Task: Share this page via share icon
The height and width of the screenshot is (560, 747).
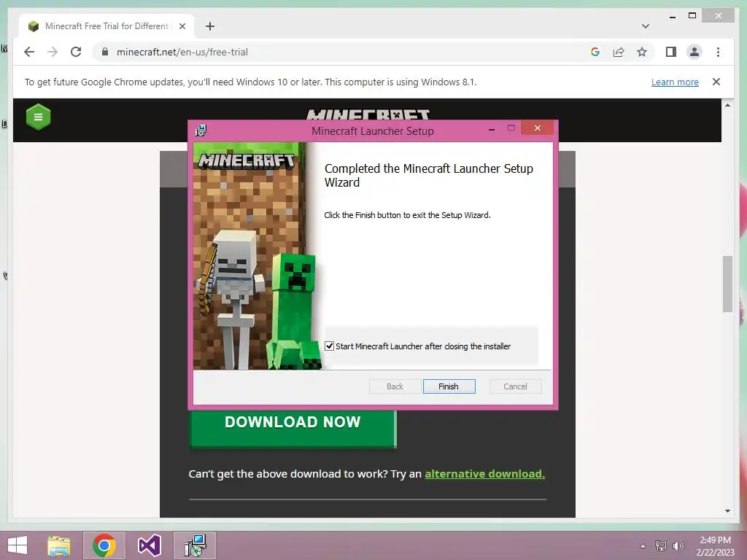Action: tap(619, 52)
